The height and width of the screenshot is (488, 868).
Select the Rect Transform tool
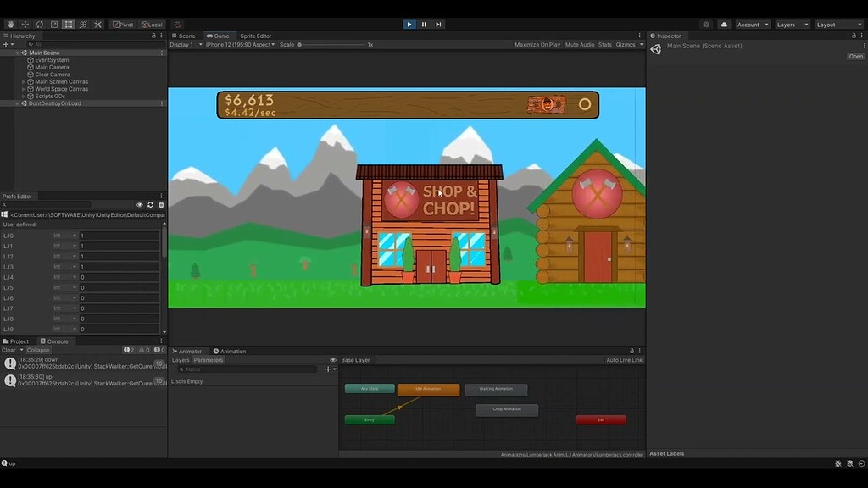[x=68, y=25]
